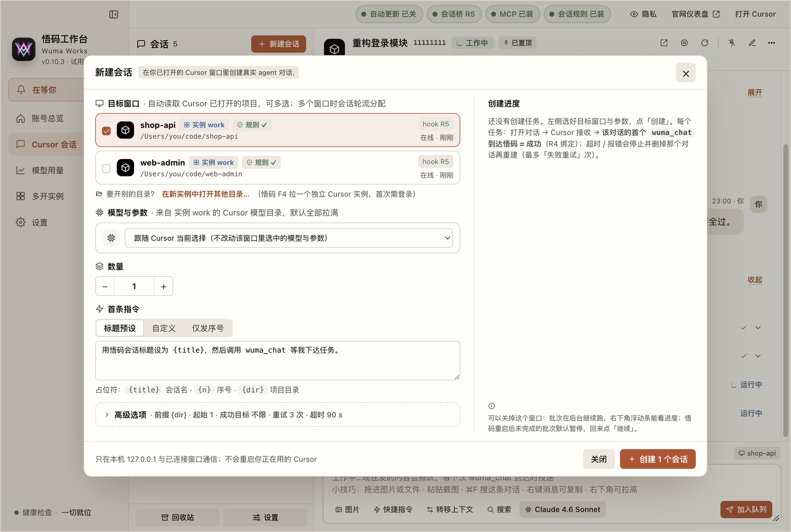Open the three-dot more menu
791x532 pixels.
click(772, 43)
